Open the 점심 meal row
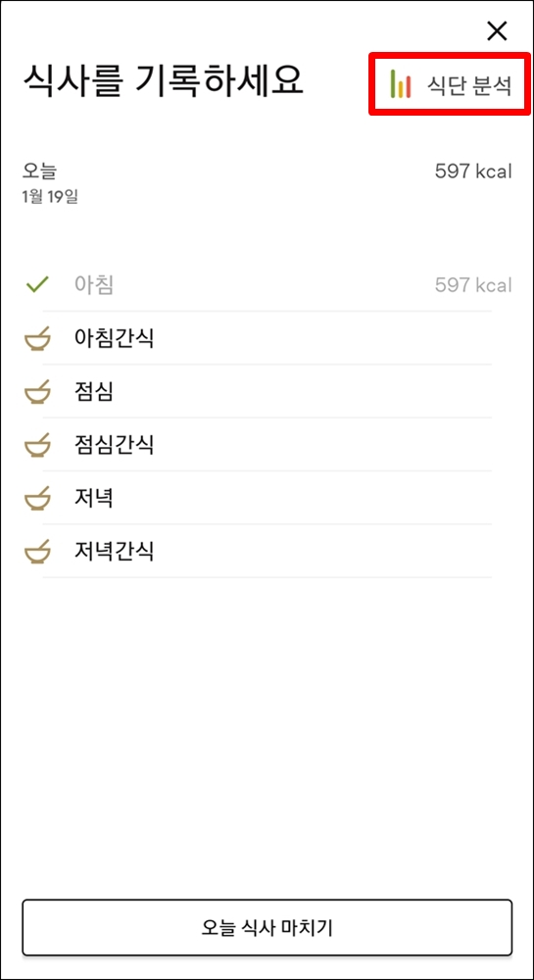This screenshot has height=980, width=534. [267, 392]
